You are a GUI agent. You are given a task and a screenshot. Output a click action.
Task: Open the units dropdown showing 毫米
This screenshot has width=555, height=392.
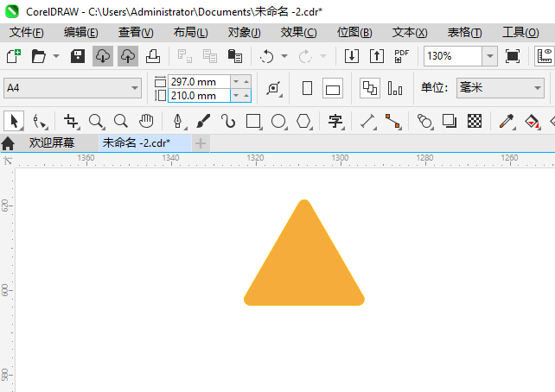pyautogui.click(x=501, y=88)
